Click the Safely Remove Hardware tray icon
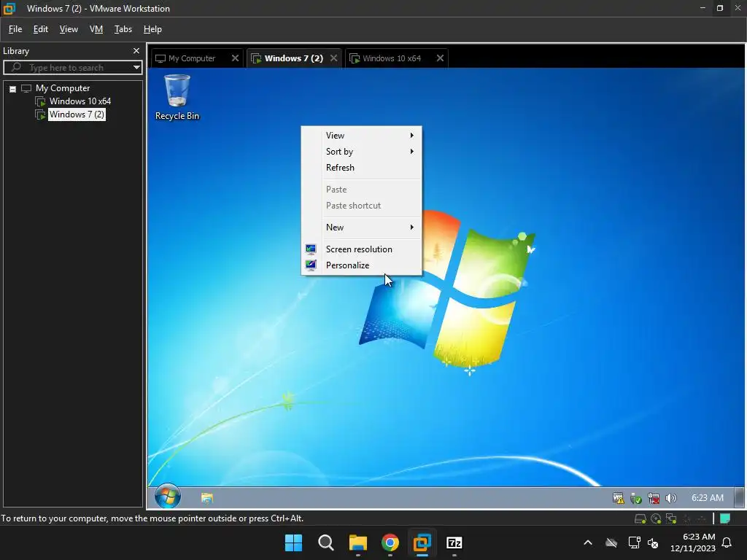This screenshot has width=747, height=560. pyautogui.click(x=636, y=498)
